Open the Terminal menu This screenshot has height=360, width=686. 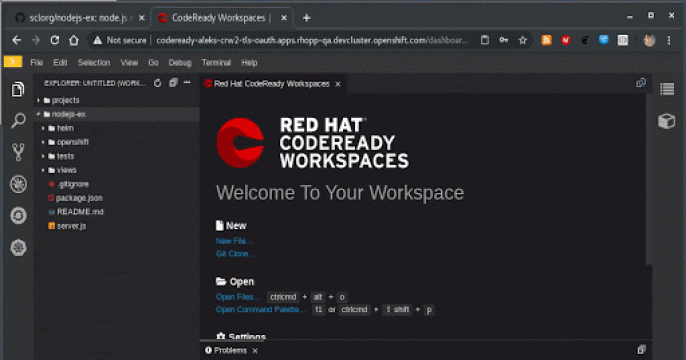[216, 63]
